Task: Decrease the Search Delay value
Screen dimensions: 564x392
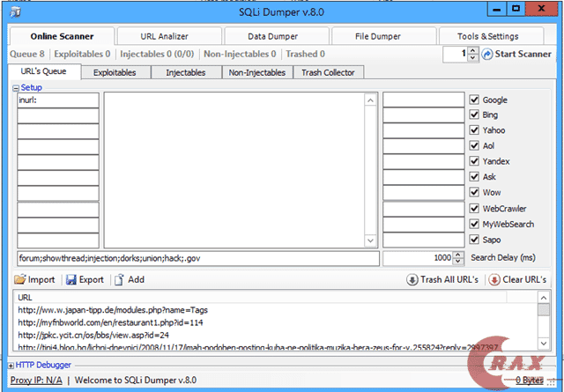Action: [457, 262]
